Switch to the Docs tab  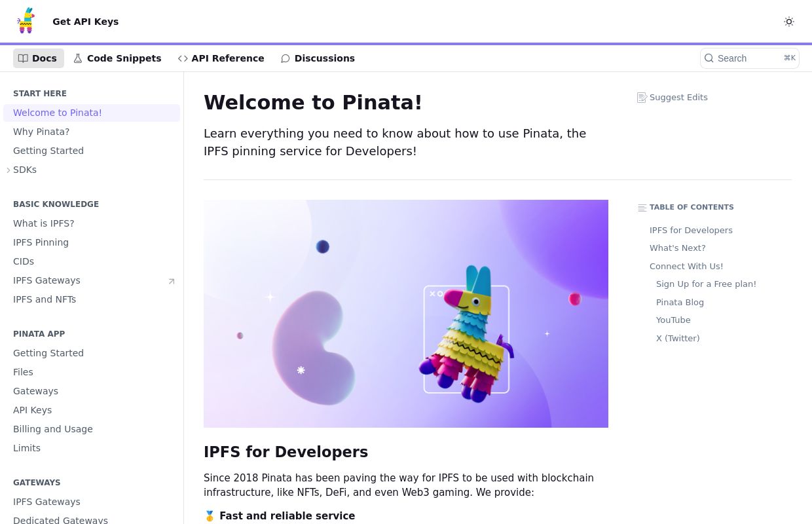pos(39,58)
